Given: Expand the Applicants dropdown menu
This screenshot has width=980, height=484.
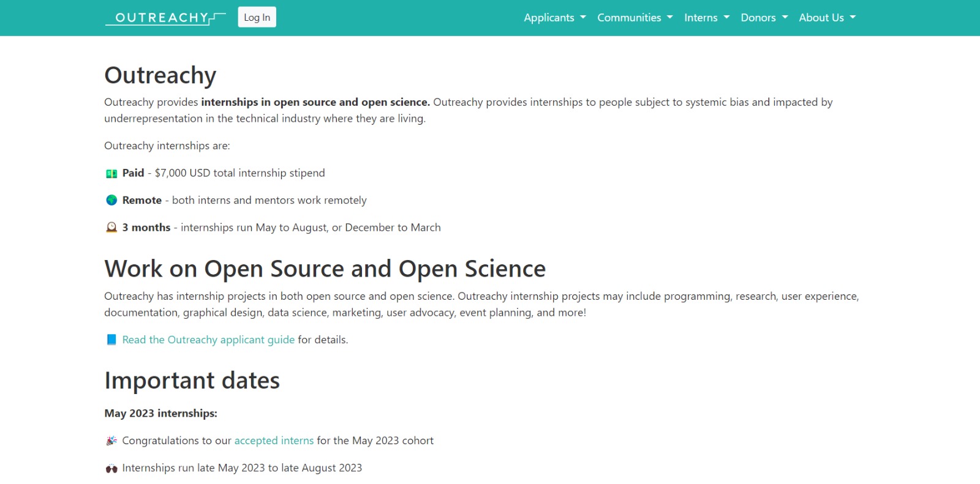Looking at the screenshot, I should coord(554,18).
